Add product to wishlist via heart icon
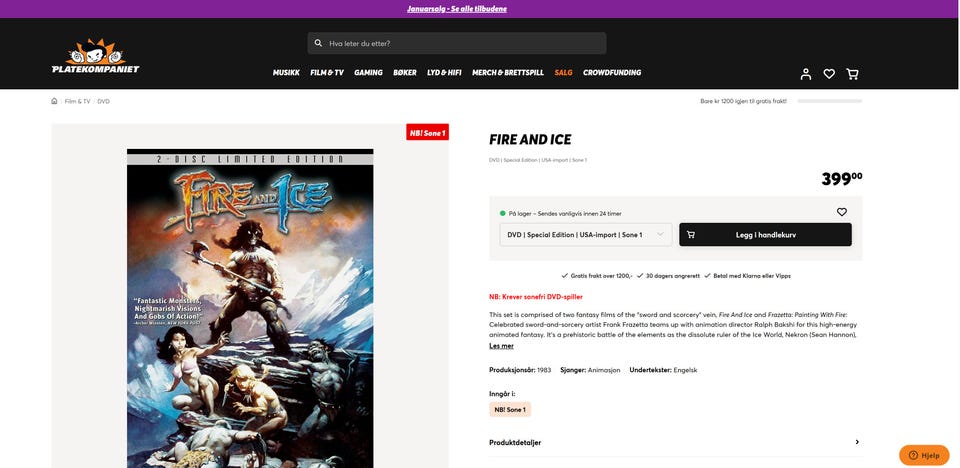This screenshot has width=960, height=468. pyautogui.click(x=842, y=212)
